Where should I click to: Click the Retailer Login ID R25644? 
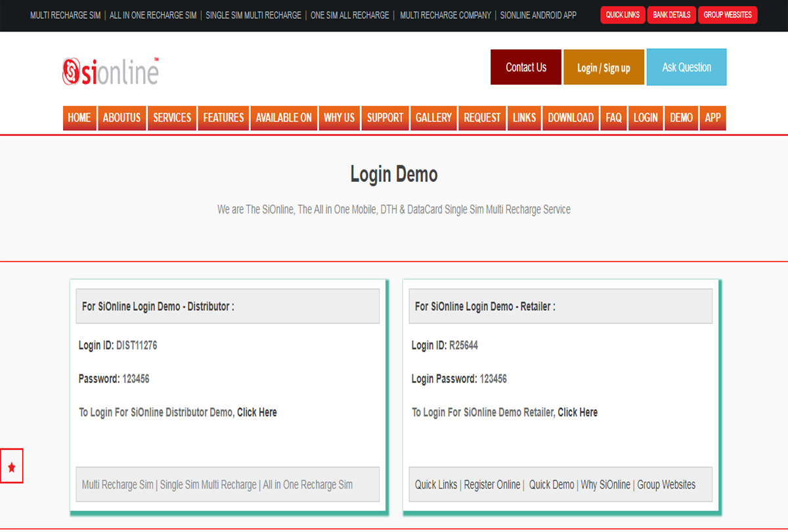(464, 345)
